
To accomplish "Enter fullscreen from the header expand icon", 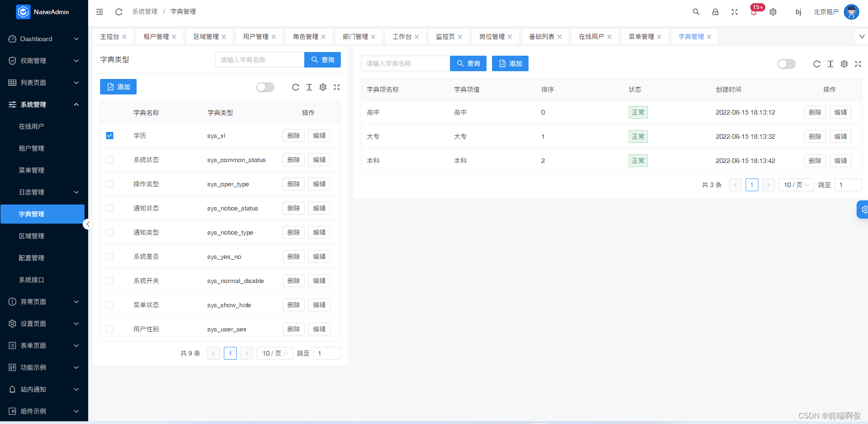I will (735, 12).
